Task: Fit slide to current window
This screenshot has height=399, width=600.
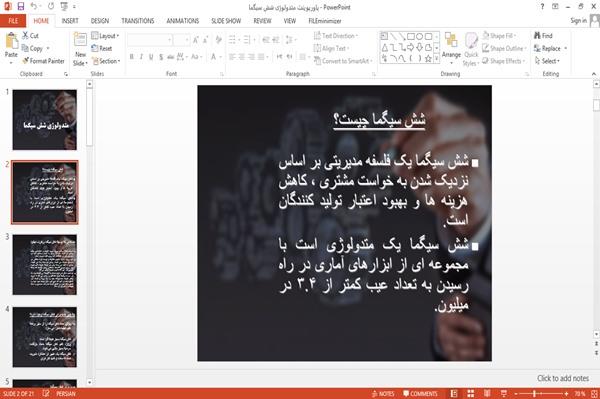Action: click(x=594, y=394)
